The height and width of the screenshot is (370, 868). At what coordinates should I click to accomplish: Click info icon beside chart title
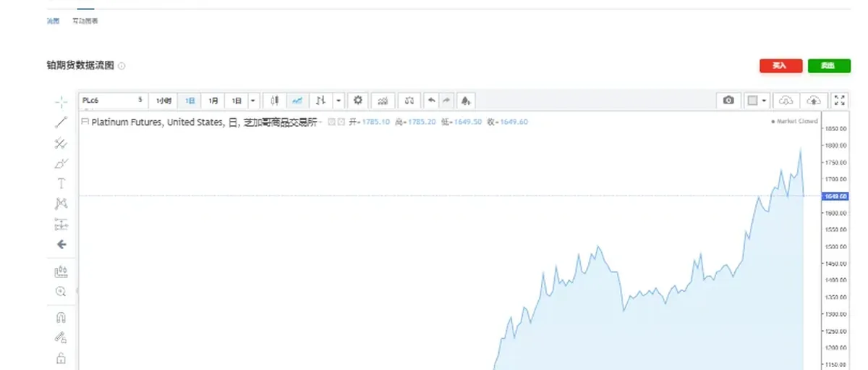122,66
